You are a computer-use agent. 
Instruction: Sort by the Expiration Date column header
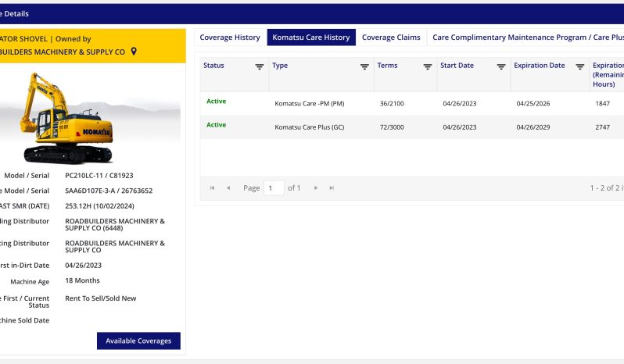click(x=540, y=66)
